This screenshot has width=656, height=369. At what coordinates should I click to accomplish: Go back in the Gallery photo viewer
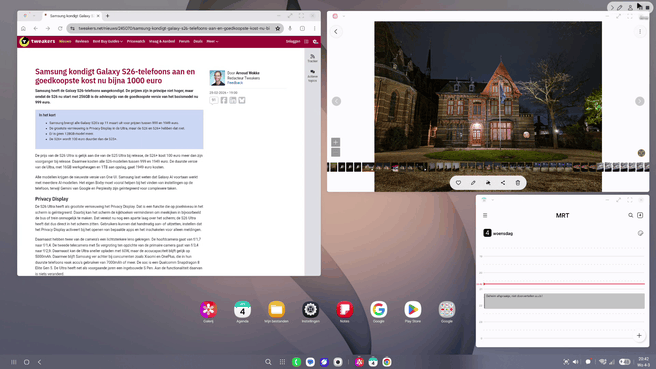336,31
